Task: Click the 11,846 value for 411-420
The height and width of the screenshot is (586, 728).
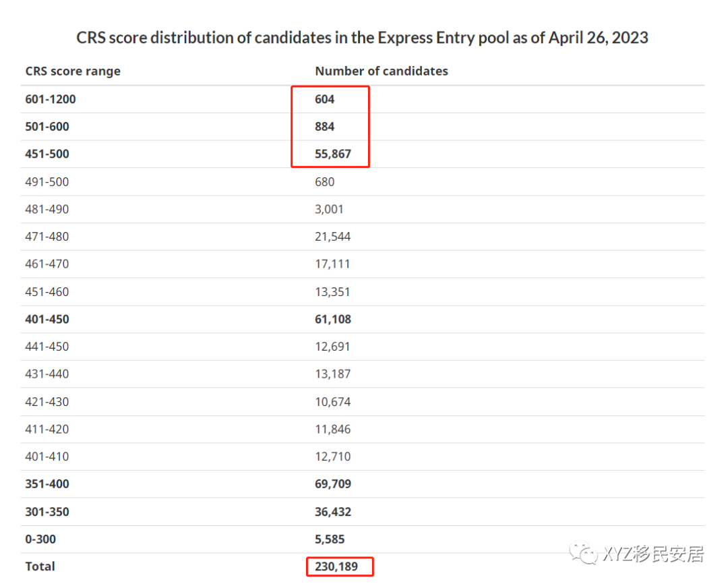Action: (333, 430)
